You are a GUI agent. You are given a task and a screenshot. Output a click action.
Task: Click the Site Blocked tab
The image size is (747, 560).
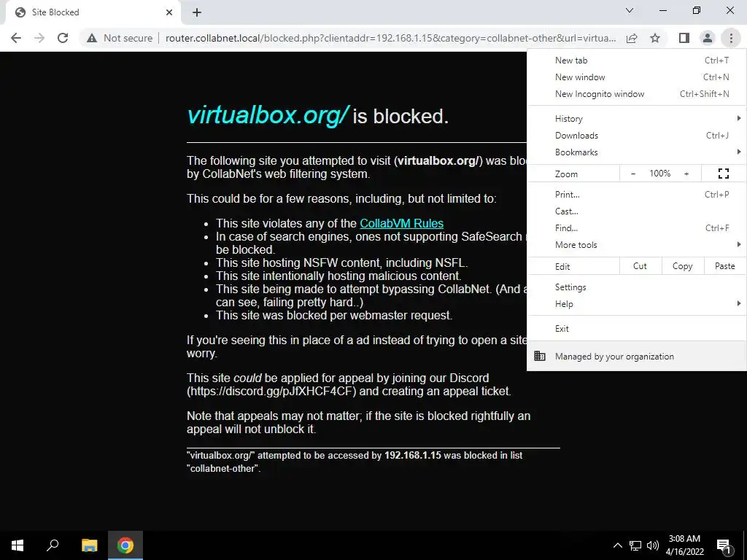click(90, 12)
